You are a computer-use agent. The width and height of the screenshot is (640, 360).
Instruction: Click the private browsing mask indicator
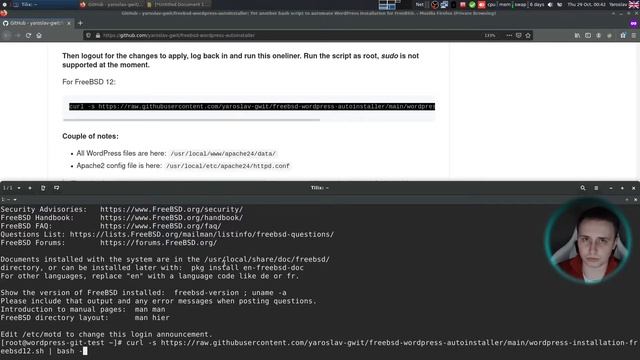[x=633, y=24]
